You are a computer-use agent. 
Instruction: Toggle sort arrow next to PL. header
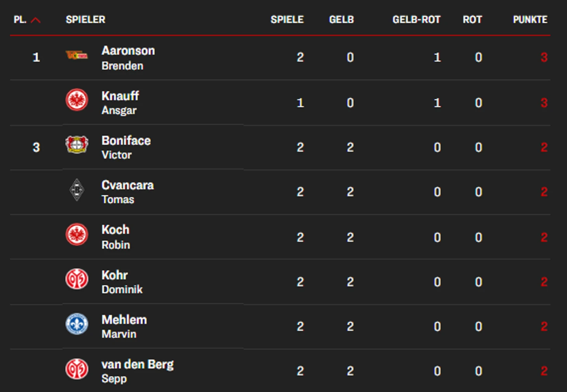tap(35, 20)
